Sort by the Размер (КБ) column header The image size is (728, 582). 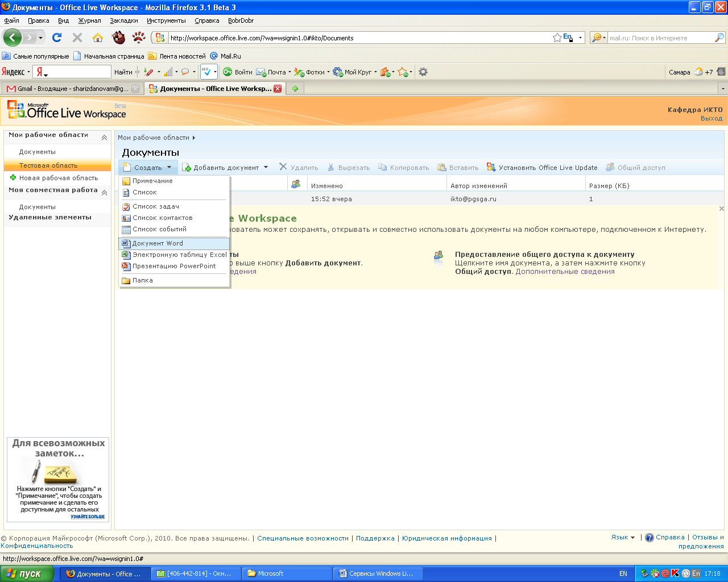609,186
